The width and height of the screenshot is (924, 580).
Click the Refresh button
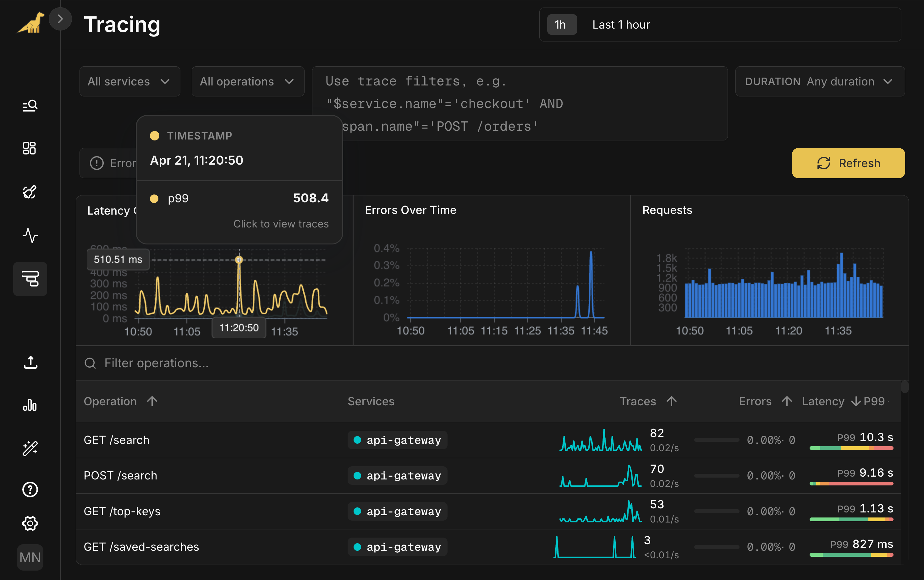(x=848, y=163)
